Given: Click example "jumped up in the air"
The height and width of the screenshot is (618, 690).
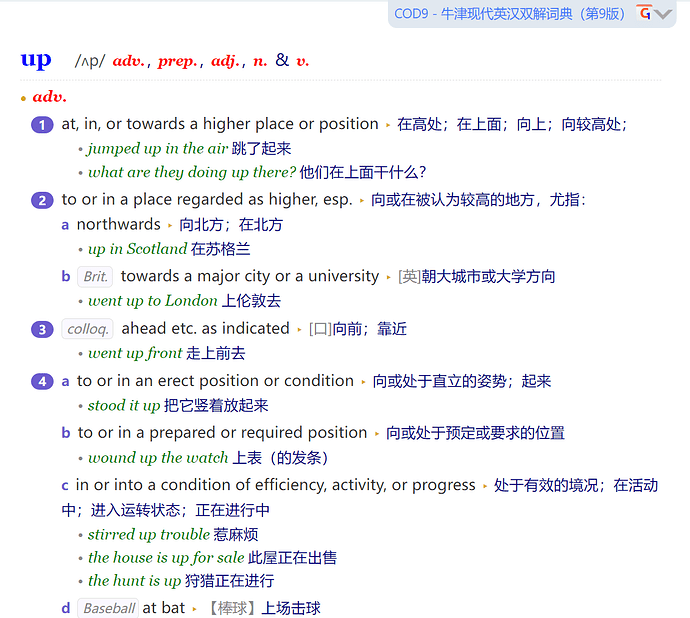Looking at the screenshot, I should pyautogui.click(x=158, y=148).
